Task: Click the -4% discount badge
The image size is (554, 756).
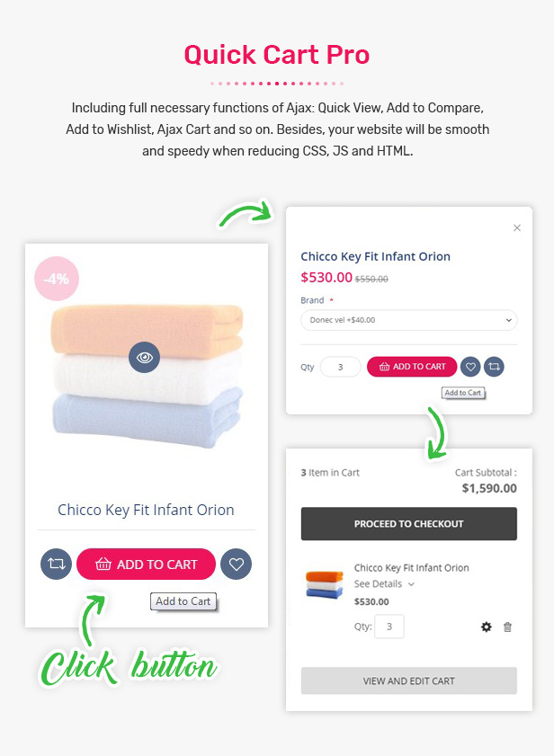Action: click(56, 279)
